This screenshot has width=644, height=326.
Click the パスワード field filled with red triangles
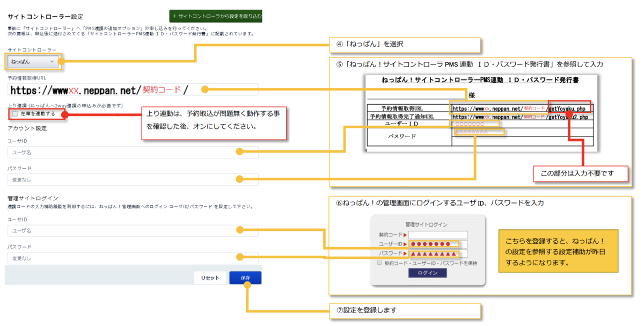(438, 253)
